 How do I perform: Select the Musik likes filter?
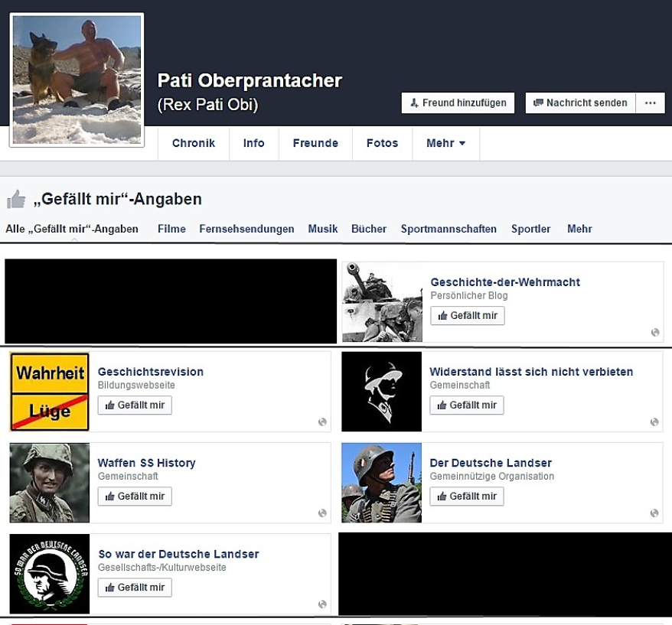(x=323, y=229)
